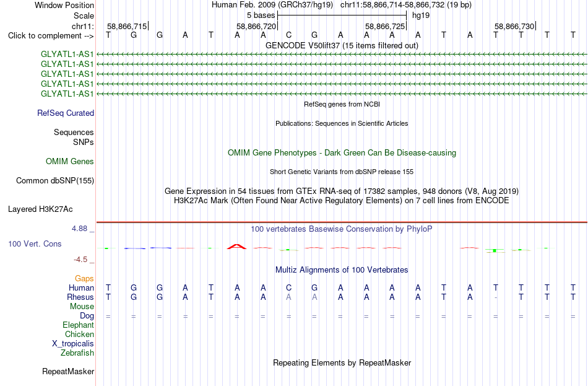Click 'Repeating Elements by RepeatMasker' title

pyautogui.click(x=342, y=362)
